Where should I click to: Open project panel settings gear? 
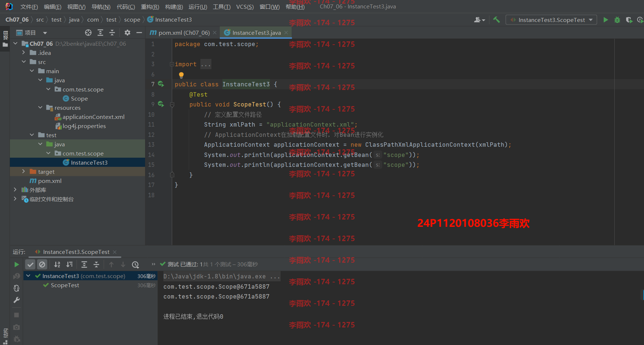point(127,33)
